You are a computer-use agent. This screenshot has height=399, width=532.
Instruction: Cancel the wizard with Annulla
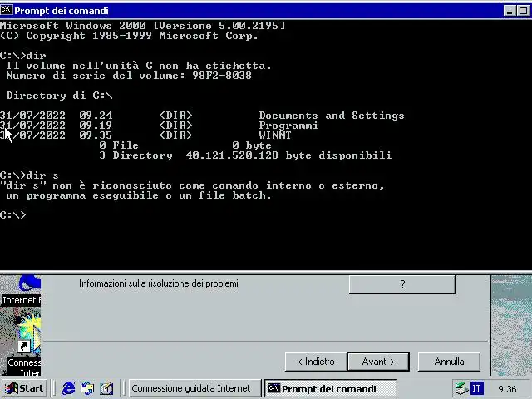coord(449,362)
